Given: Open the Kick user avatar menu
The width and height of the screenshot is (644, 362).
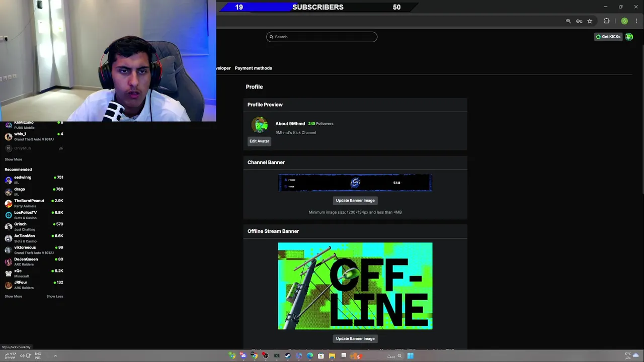Looking at the screenshot, I should [629, 37].
